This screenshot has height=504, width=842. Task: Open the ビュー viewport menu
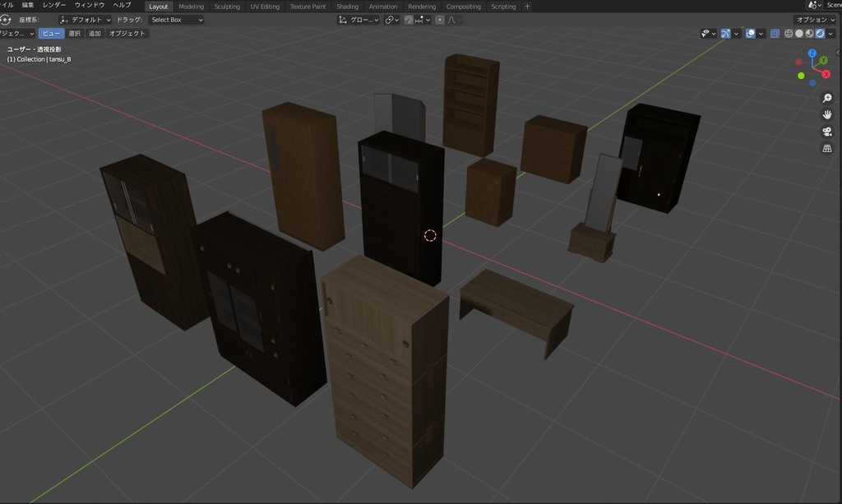pos(51,33)
